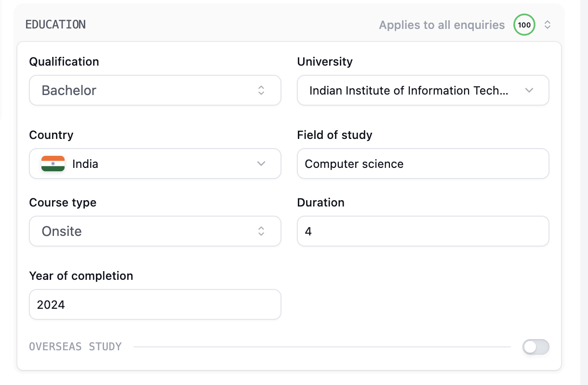Click the 100 completion score circle
This screenshot has height=385, width=588.
[x=524, y=25]
